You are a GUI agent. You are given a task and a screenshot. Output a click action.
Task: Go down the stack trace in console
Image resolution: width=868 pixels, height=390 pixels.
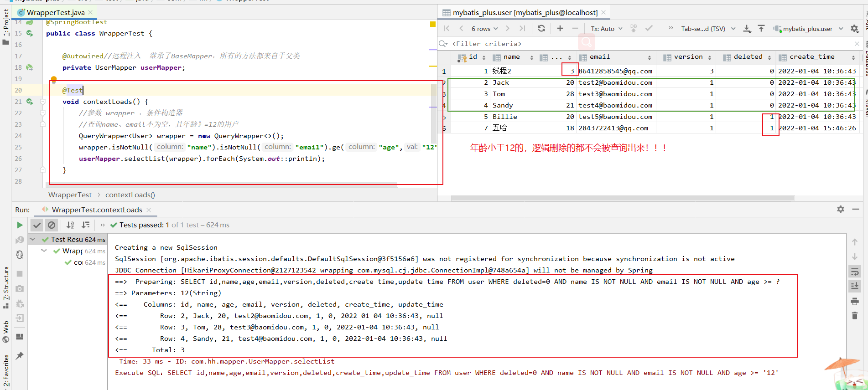(x=855, y=257)
